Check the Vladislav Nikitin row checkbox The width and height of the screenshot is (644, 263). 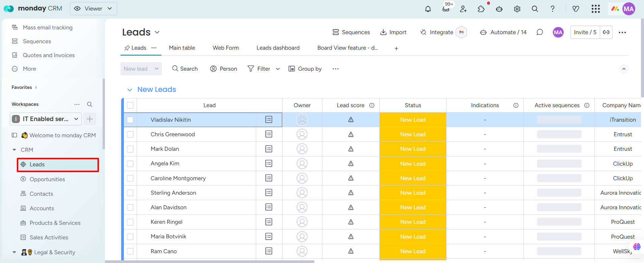point(130,120)
